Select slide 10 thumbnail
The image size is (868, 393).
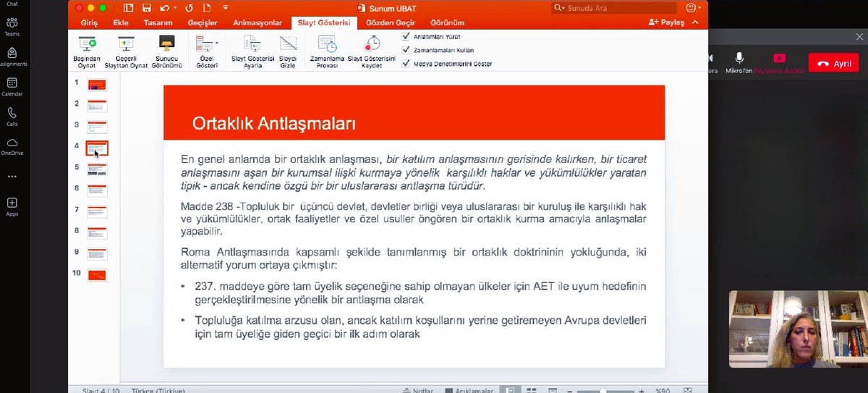(97, 275)
